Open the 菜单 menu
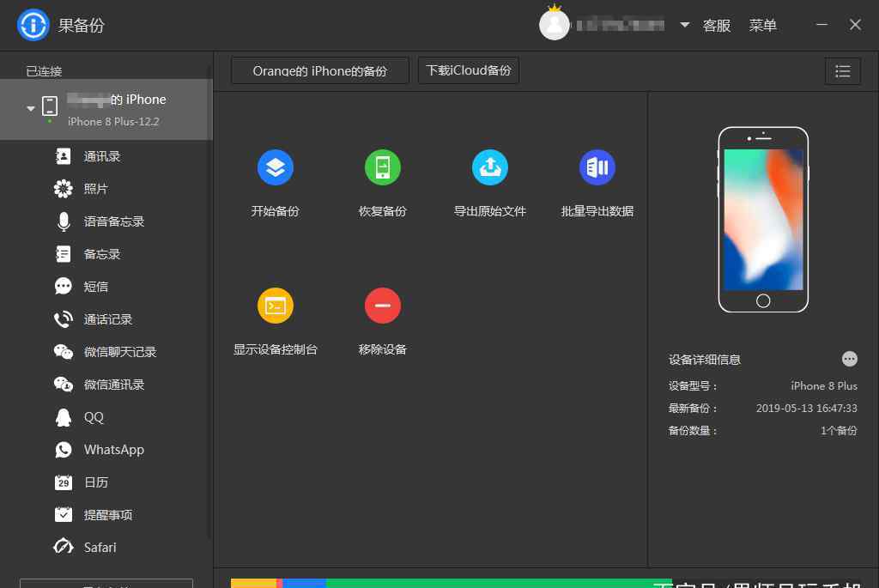The image size is (879, 588). point(762,26)
